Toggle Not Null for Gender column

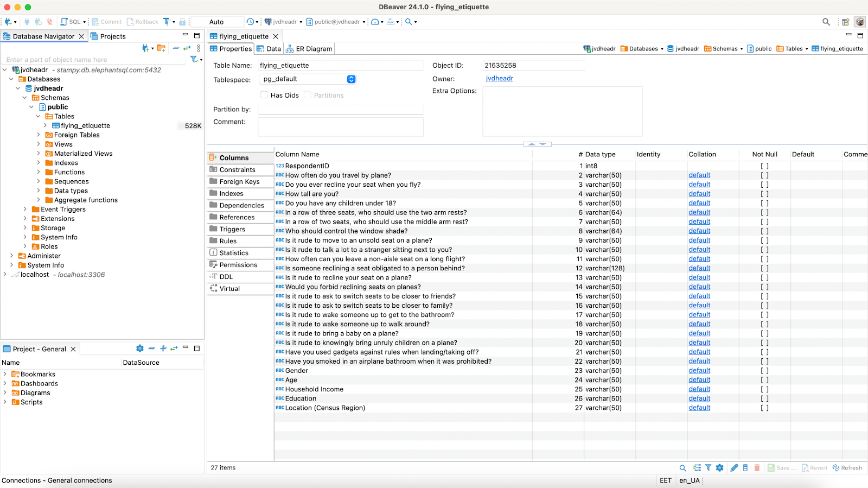click(764, 371)
